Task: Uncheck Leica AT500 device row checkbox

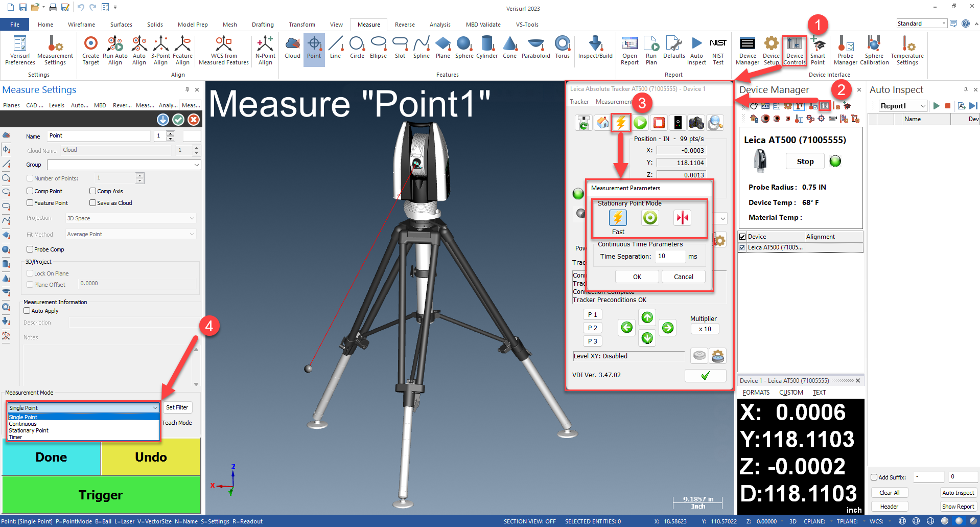Action: click(742, 247)
